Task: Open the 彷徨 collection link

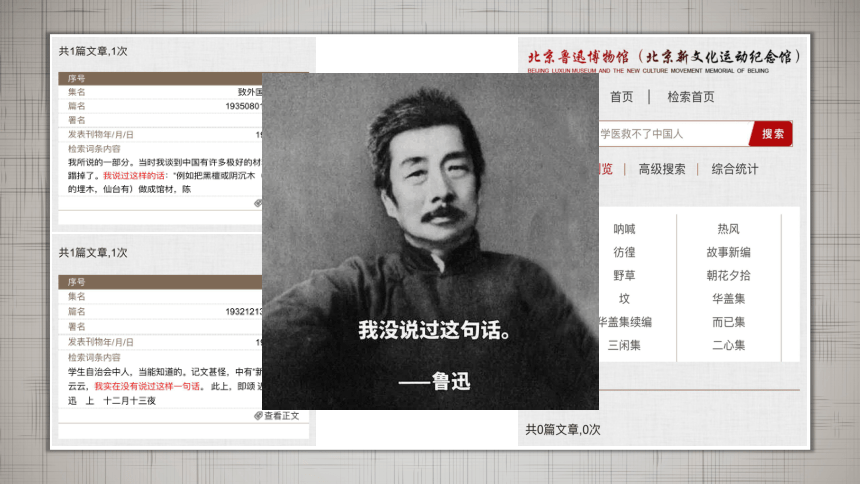Action: point(624,252)
